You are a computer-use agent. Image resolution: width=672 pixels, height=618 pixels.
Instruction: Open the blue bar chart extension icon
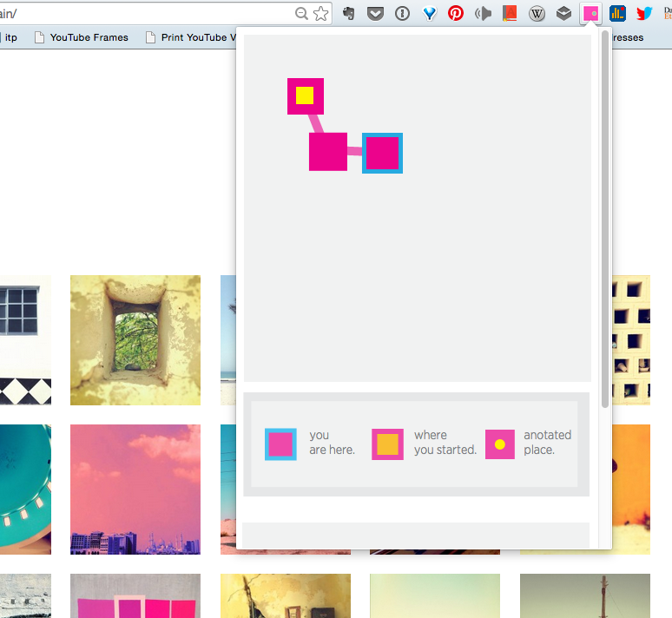pos(617,14)
